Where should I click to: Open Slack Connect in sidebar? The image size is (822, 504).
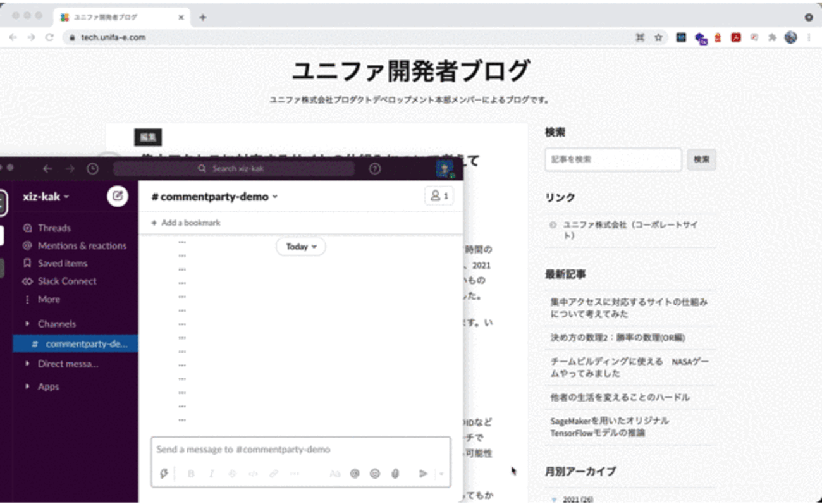[x=59, y=281]
